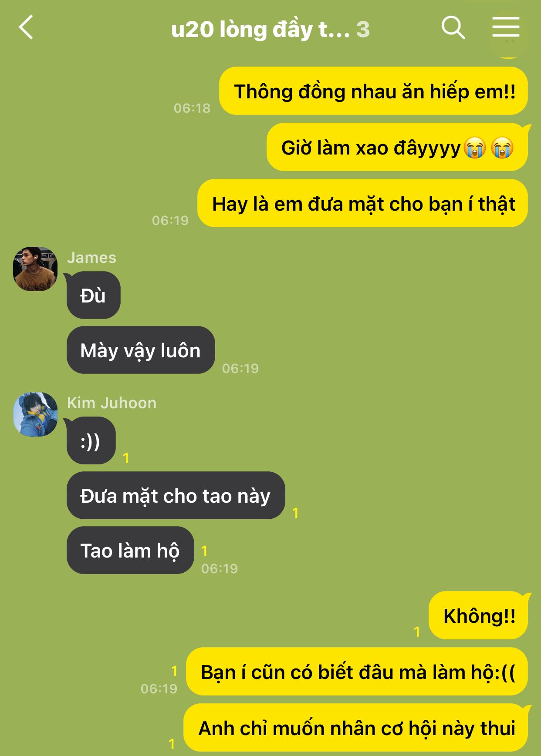Select message 'Bạn í cũn có biết đâu mà làm hộ:(('

(x=357, y=672)
